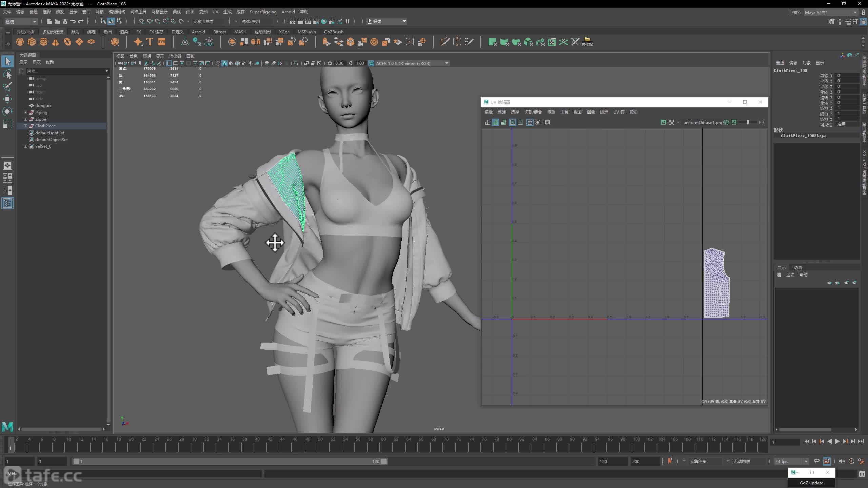
Task: Toggle UV editor image display on
Action: [x=664, y=122]
